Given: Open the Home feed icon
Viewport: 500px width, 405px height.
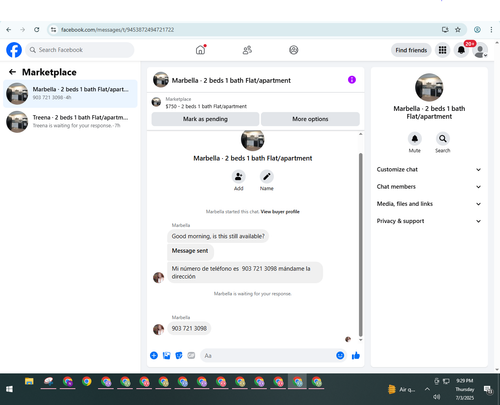Looking at the screenshot, I should point(200,50).
